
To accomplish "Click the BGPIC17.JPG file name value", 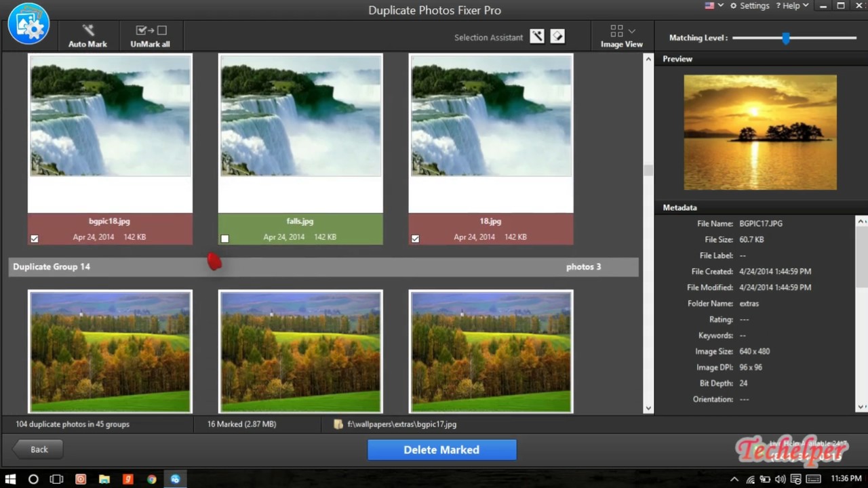I will pyautogui.click(x=761, y=224).
